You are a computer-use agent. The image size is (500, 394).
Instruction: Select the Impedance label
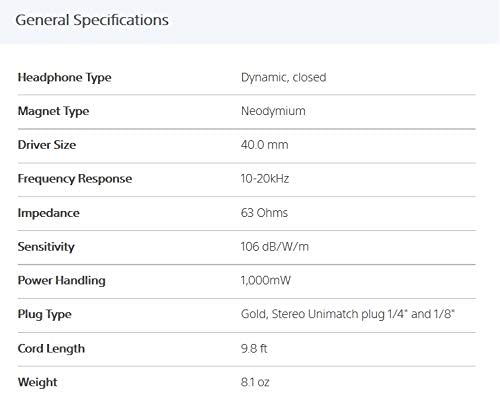[x=49, y=213]
